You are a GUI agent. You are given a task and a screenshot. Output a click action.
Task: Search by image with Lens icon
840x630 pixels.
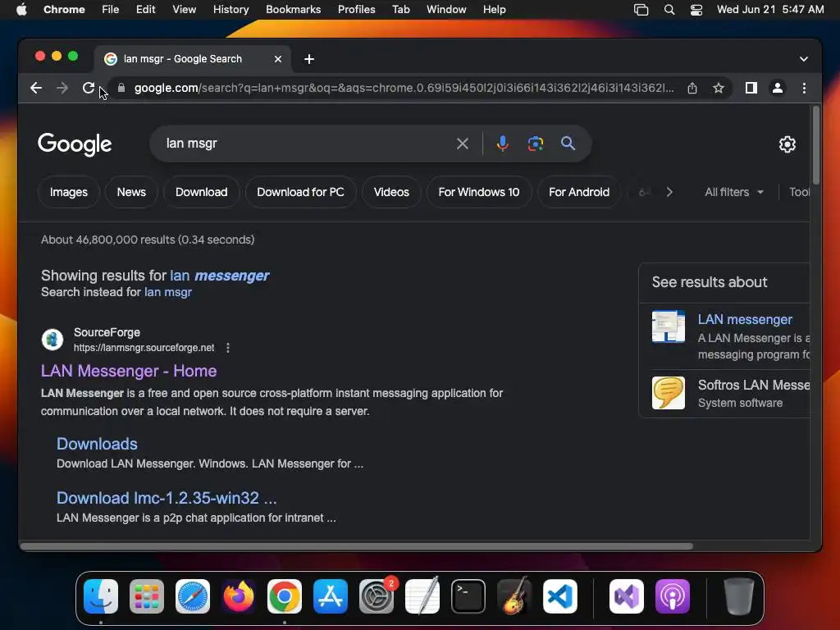tap(535, 144)
